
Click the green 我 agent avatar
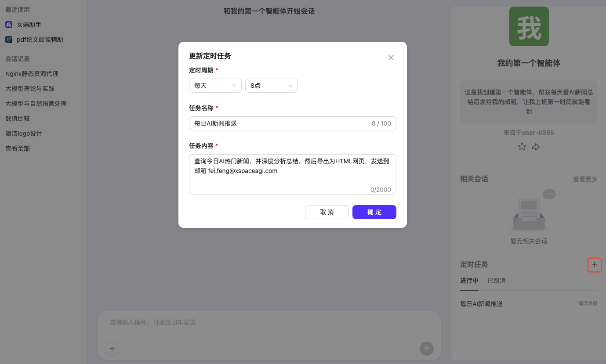coord(529,26)
